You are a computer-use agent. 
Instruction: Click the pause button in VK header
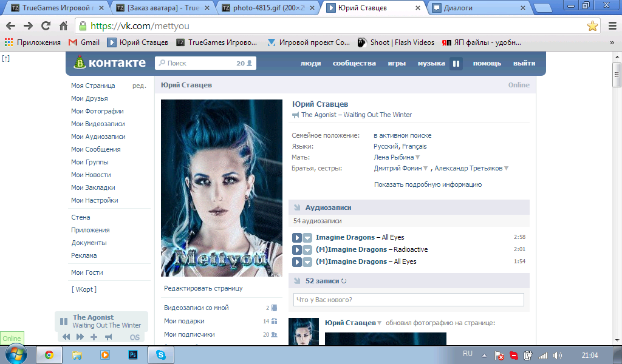456,64
